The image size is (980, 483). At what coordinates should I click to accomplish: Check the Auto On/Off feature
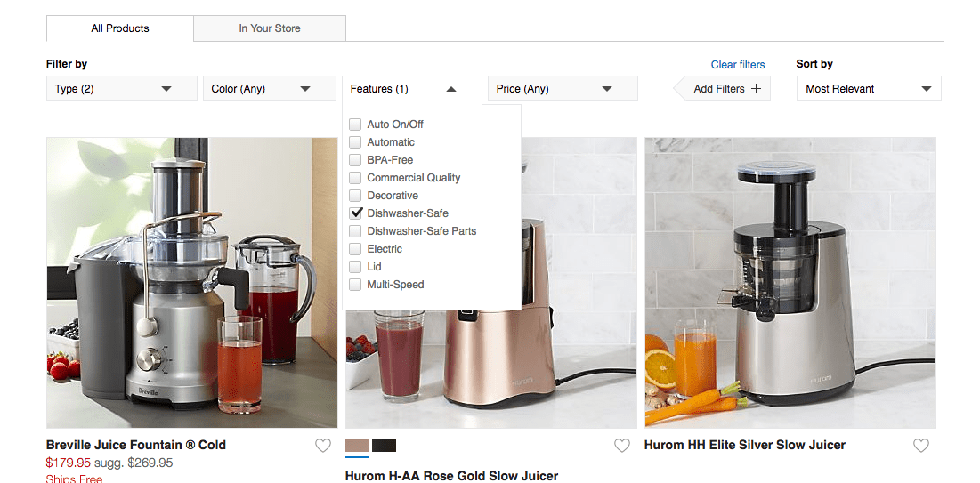355,125
